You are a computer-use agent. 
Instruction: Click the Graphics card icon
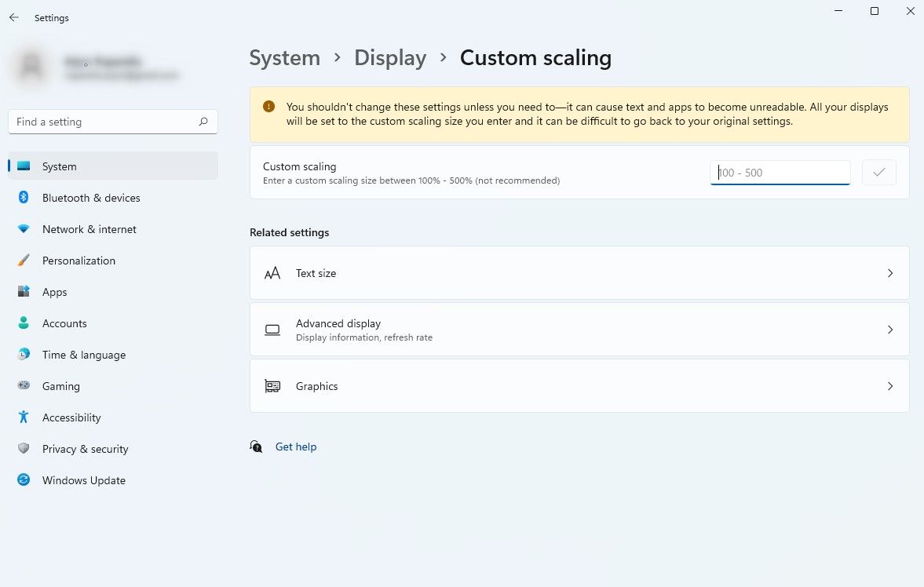click(272, 386)
